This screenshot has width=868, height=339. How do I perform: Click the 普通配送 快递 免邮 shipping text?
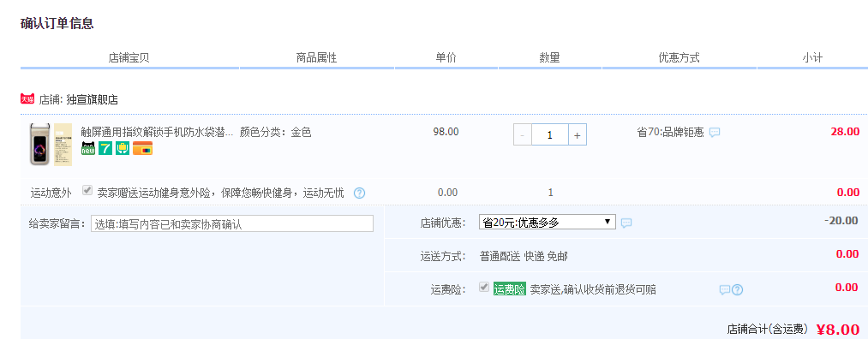[x=524, y=256]
